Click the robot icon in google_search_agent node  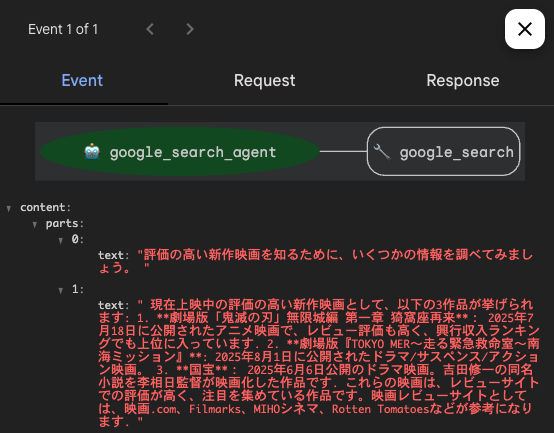click(x=92, y=152)
